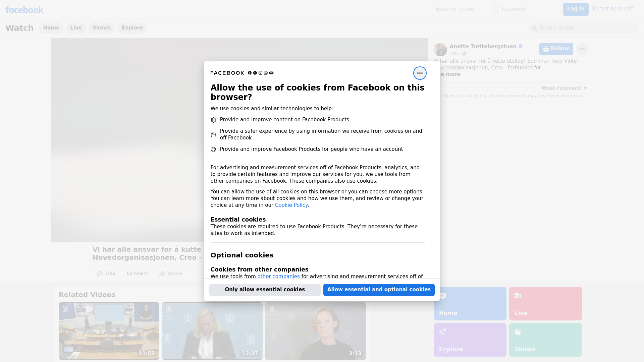Select the Live tab in Watch
The width and height of the screenshot is (644, 362).
76,28
